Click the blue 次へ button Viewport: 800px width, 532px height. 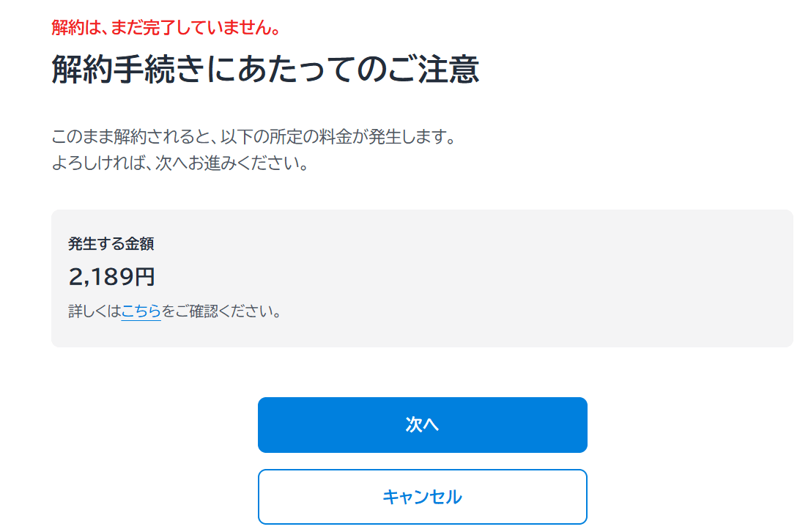pos(422,425)
